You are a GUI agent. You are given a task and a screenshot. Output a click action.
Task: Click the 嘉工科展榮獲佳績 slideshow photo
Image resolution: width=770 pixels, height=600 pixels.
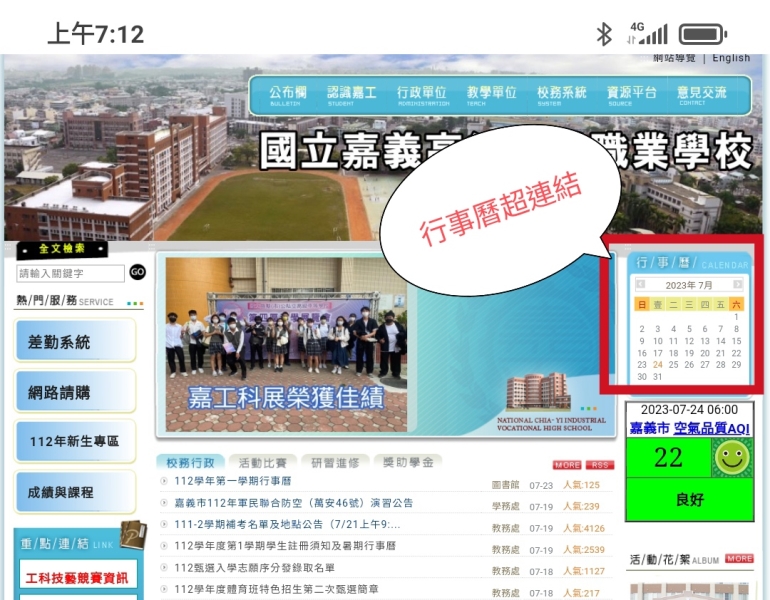pyautogui.click(x=286, y=345)
